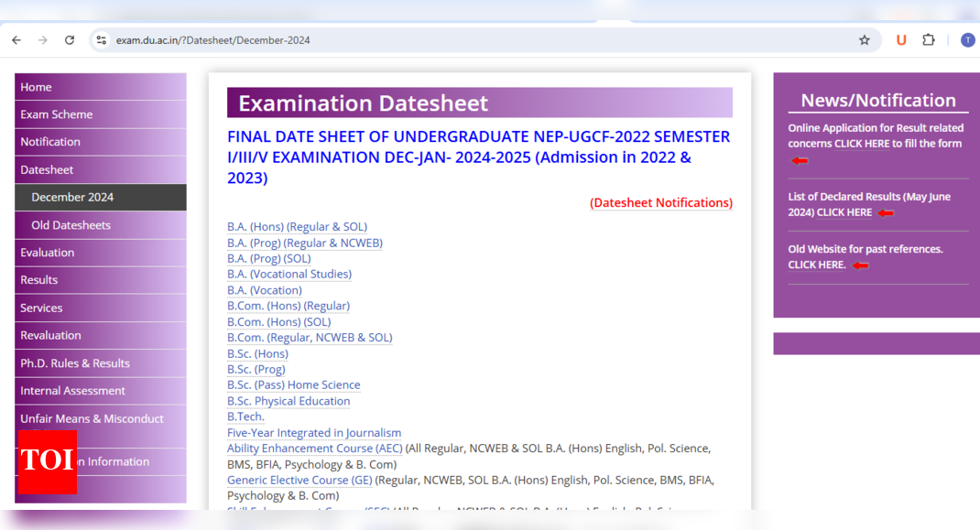The width and height of the screenshot is (980, 530).
Task: Open the B.Tech. datesheet link
Action: click(x=245, y=416)
